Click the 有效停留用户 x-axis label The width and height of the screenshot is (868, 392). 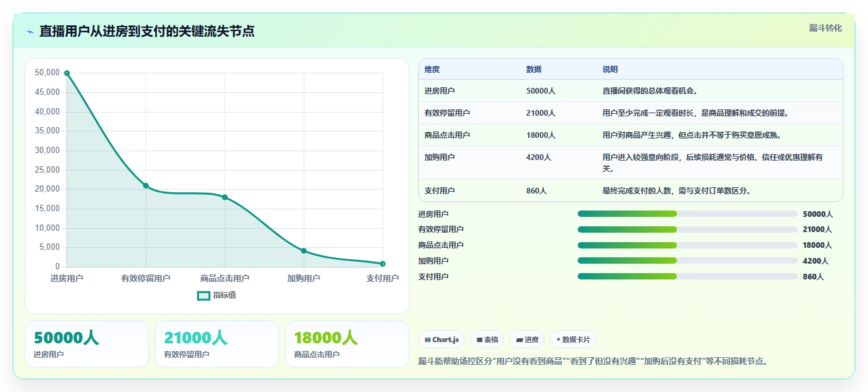[x=146, y=279]
